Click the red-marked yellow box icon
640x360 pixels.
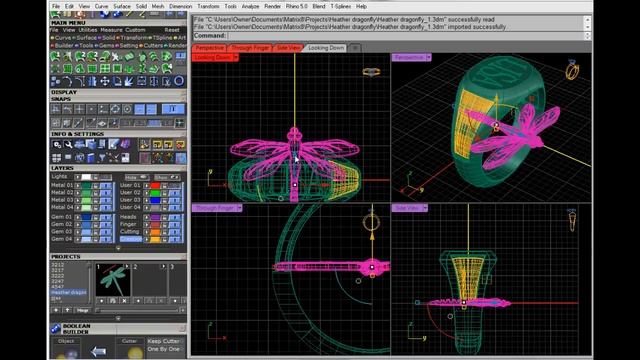(x=180, y=144)
